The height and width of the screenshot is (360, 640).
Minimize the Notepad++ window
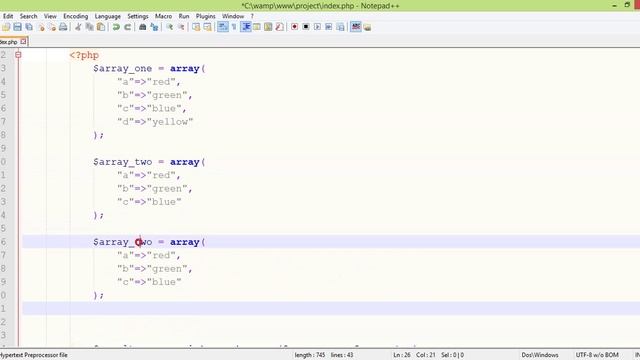pyautogui.click(x=614, y=5)
